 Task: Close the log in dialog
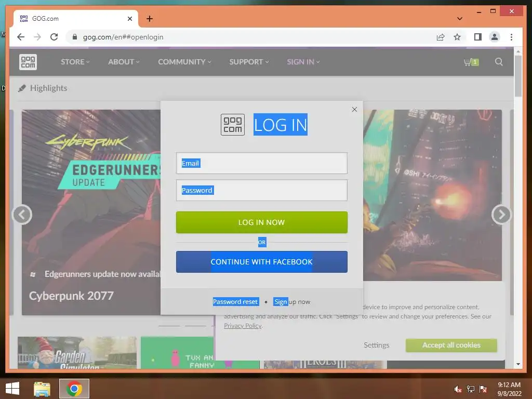point(354,109)
